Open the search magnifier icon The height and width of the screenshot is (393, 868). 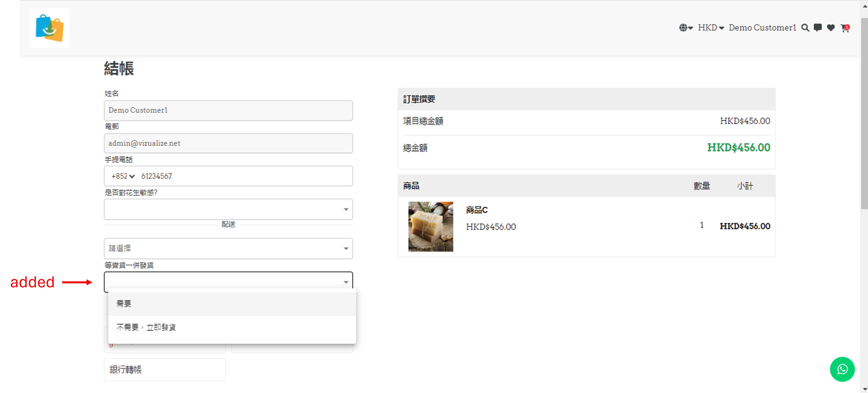(x=805, y=28)
